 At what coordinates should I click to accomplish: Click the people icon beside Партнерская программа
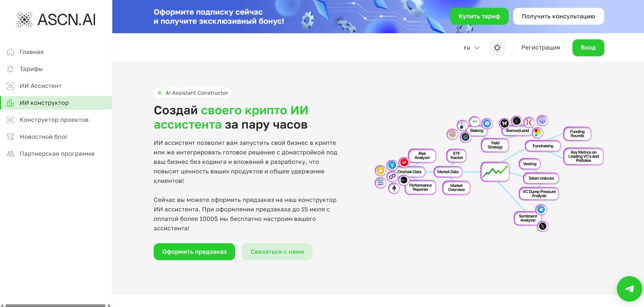(11, 154)
